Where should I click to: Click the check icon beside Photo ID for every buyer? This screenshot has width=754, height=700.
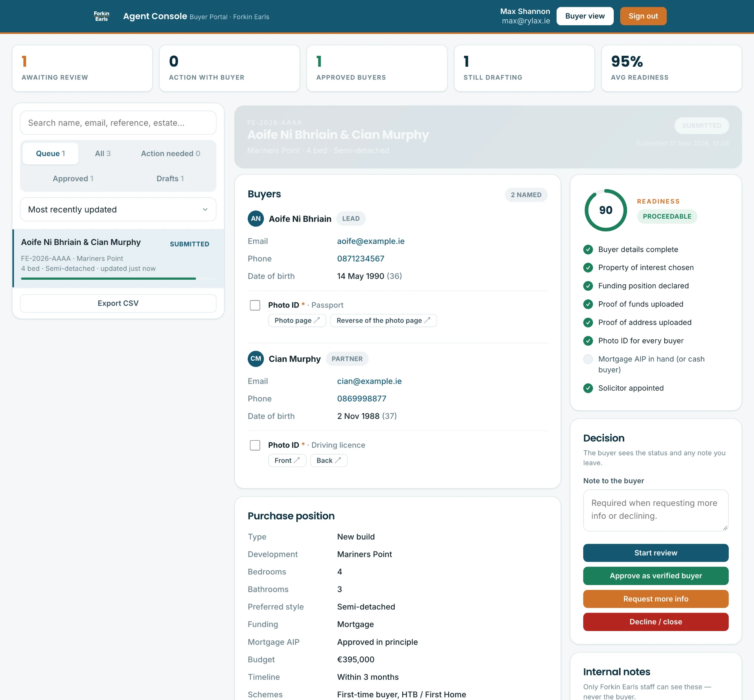(588, 341)
